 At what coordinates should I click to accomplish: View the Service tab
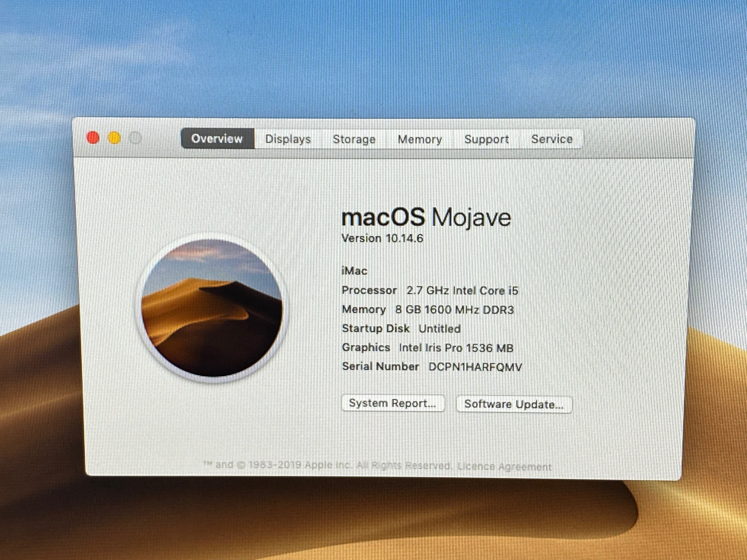tap(552, 139)
